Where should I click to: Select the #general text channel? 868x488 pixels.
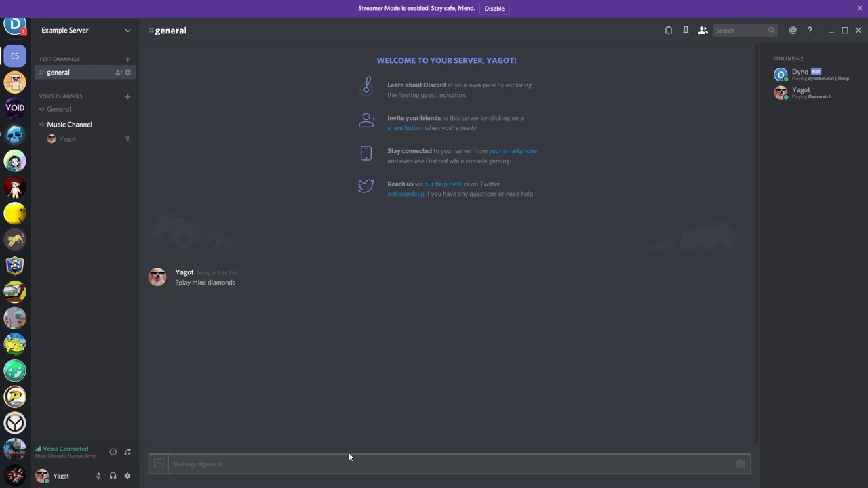(x=85, y=73)
